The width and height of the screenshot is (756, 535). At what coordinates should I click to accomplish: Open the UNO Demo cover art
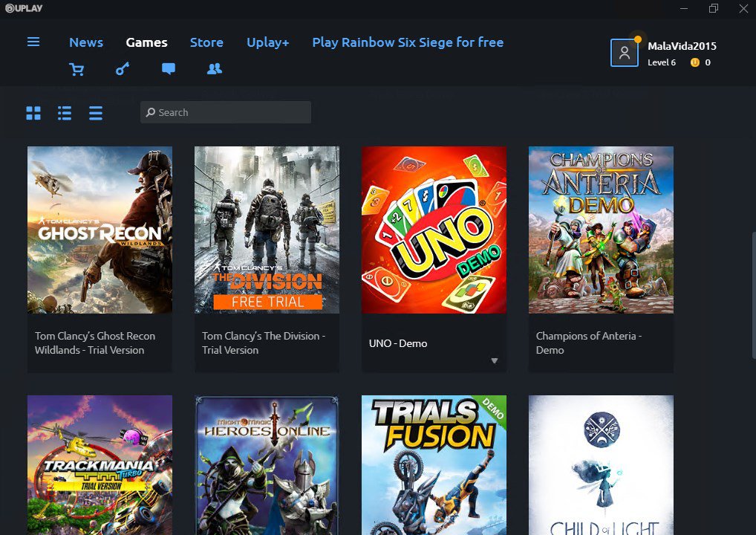434,230
